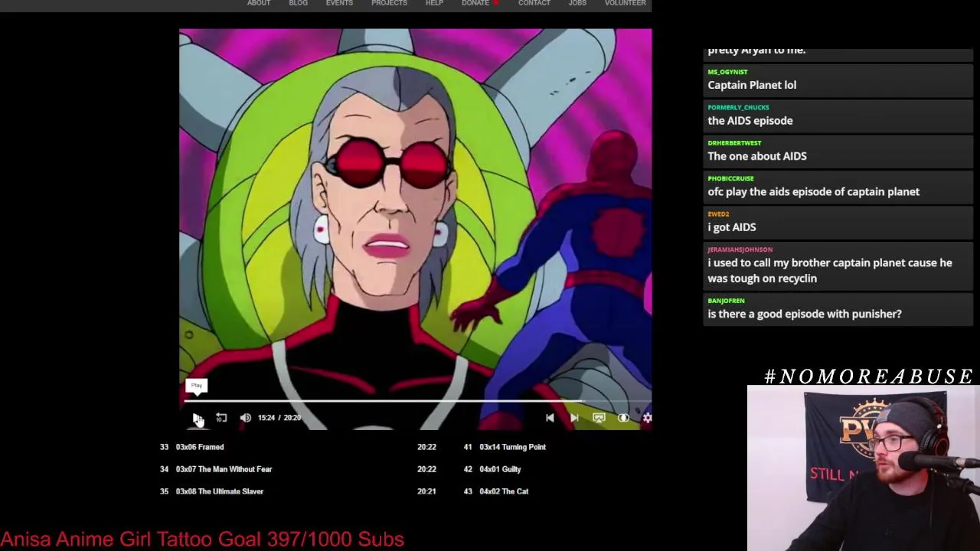Click the AirPlay cast icon in the player
980x551 pixels.
(599, 418)
